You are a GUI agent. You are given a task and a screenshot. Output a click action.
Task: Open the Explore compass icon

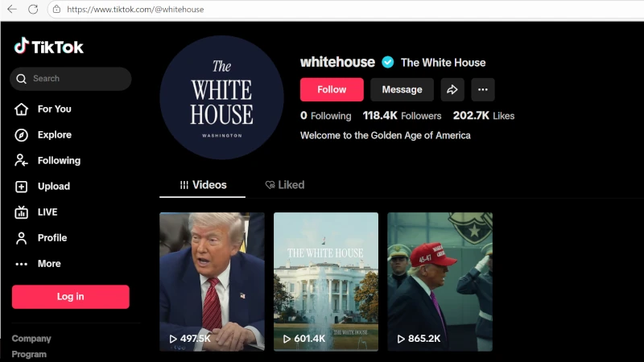click(22, 135)
